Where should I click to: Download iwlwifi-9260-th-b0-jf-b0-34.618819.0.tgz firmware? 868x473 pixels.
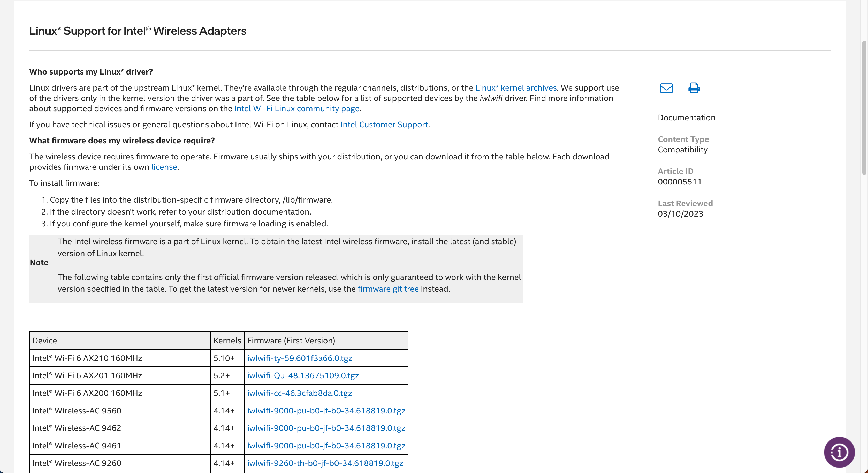pyautogui.click(x=325, y=463)
